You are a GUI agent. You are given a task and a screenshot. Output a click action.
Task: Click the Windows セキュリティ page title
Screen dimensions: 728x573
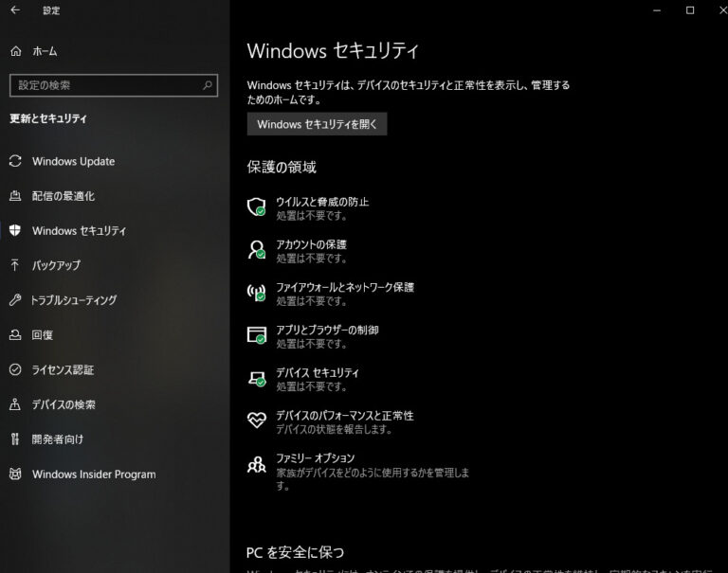[x=333, y=50]
